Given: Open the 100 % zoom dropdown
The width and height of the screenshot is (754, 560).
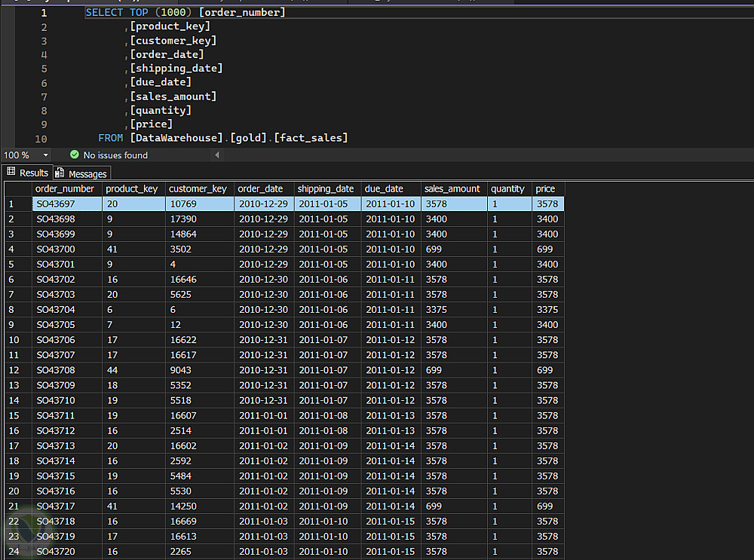Looking at the screenshot, I should click(x=45, y=155).
